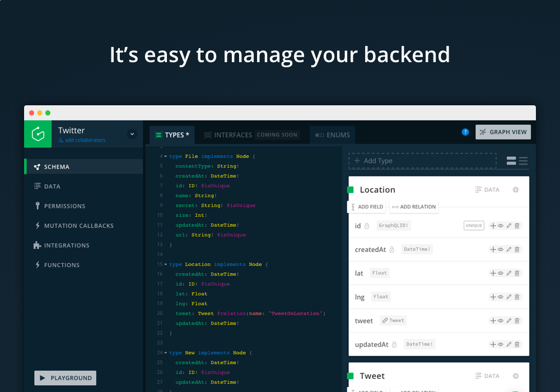
Task: Edit the id field with pencil icon
Action: click(509, 226)
